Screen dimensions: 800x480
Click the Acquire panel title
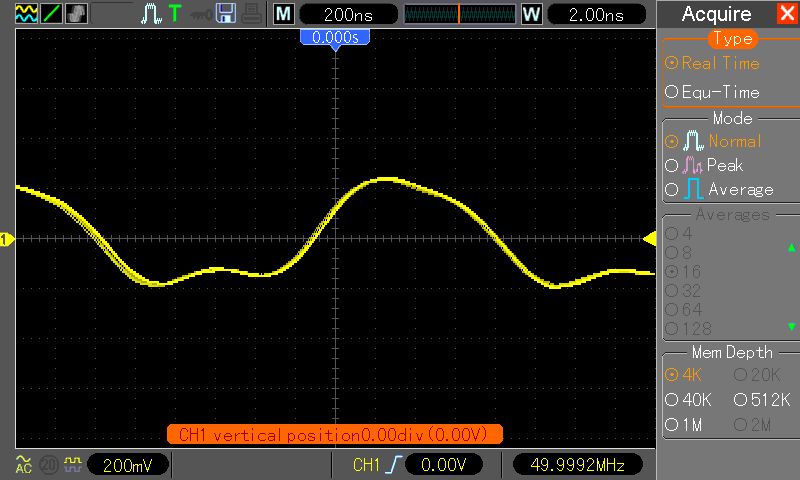[x=716, y=14]
